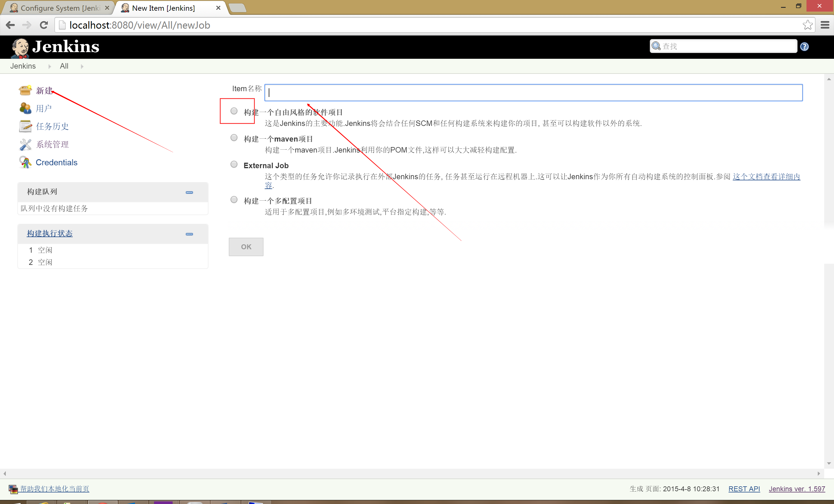Click the browser back arrow
This screenshot has height=504, width=834.
point(10,25)
